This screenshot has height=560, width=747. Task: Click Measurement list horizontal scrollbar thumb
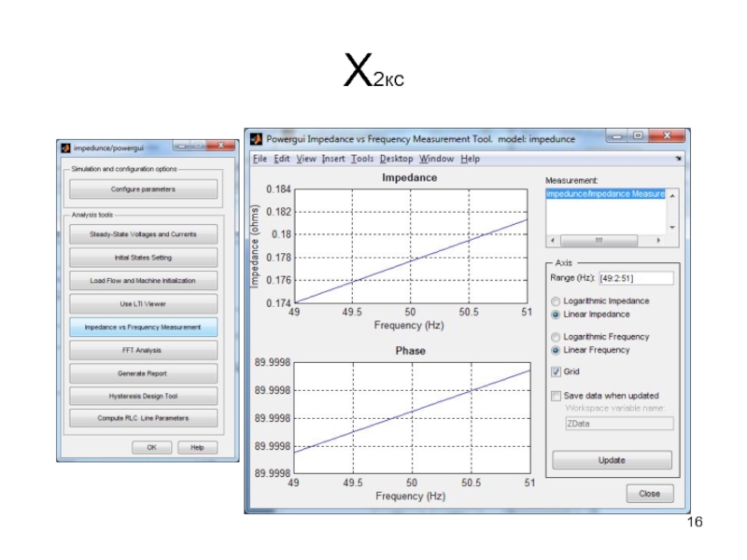coord(599,241)
